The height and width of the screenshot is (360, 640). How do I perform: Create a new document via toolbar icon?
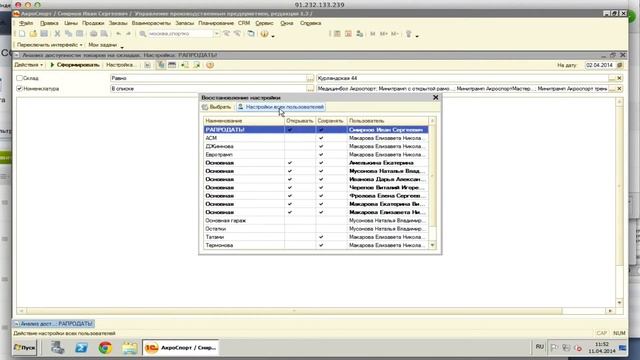point(22,34)
